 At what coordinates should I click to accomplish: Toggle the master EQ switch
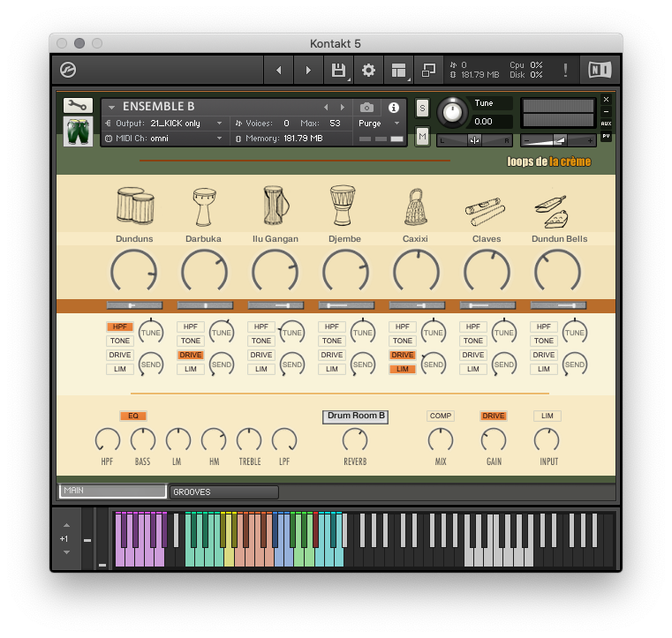tap(133, 416)
